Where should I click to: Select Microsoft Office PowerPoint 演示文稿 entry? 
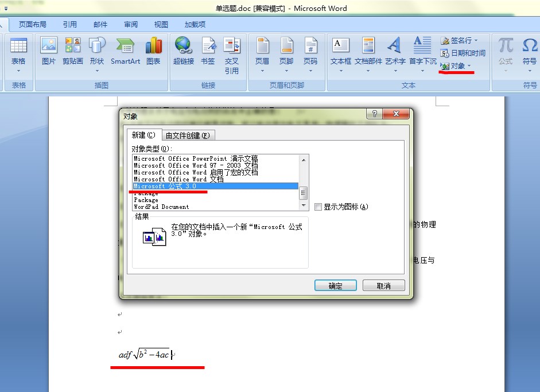tap(216, 158)
